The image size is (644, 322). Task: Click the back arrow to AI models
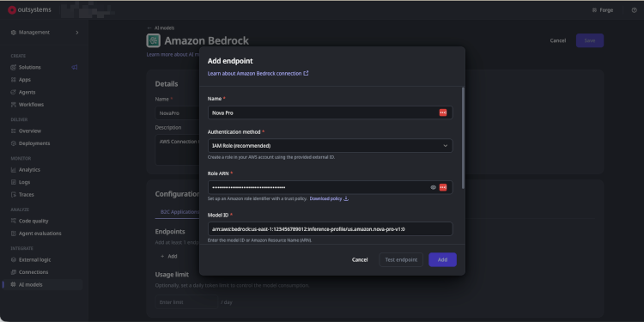tap(149, 28)
